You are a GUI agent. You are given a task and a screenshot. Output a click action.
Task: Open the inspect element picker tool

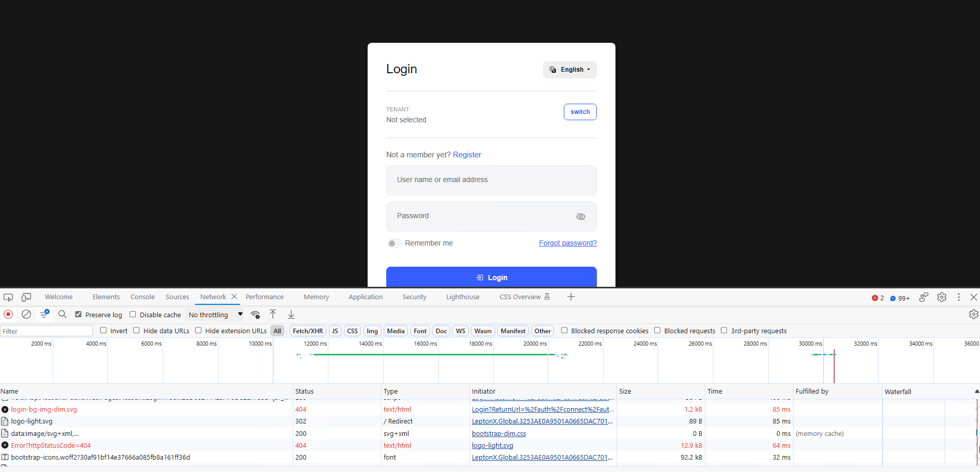tap(8, 297)
